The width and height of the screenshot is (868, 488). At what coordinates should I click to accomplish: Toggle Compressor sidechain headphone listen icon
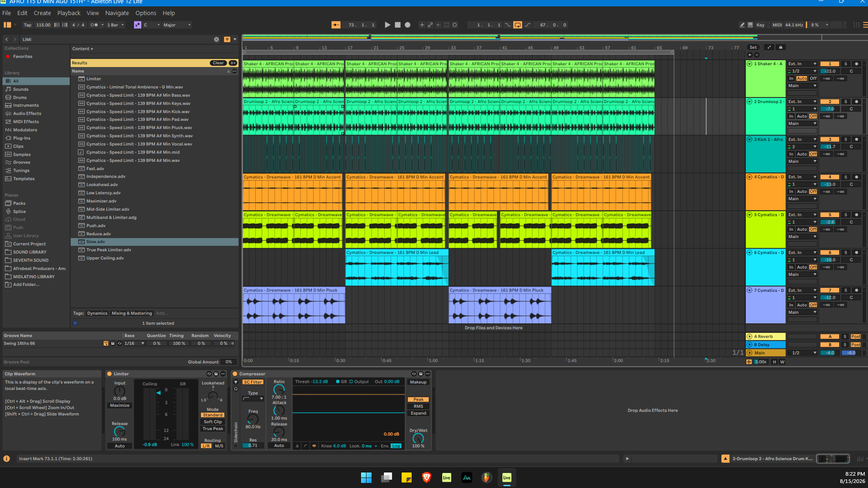point(236,389)
